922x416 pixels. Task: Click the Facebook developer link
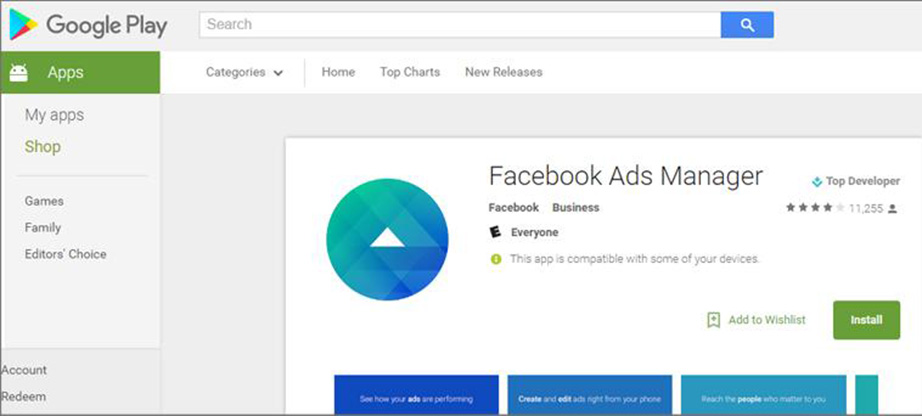(513, 208)
